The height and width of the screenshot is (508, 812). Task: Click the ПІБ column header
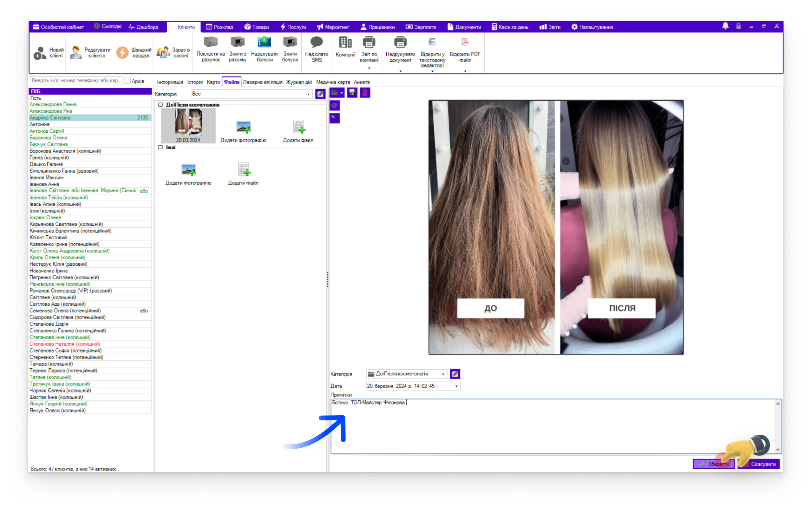(x=90, y=91)
